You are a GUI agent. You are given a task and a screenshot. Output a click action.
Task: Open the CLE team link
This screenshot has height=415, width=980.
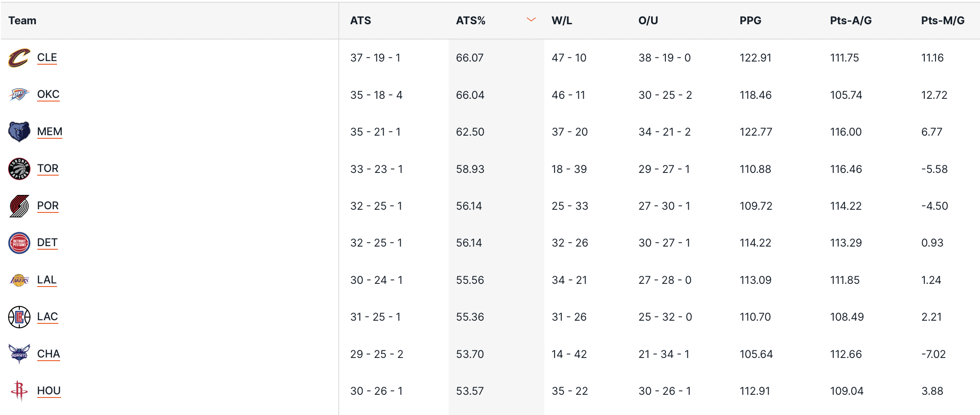47,58
